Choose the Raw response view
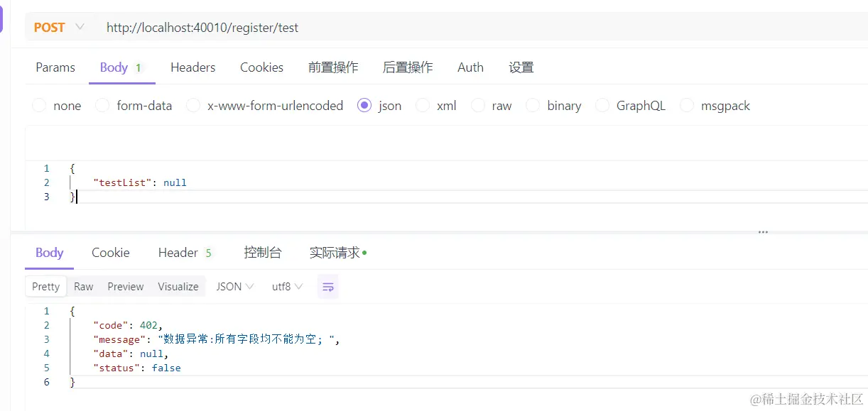This screenshot has width=868, height=411. (84, 287)
